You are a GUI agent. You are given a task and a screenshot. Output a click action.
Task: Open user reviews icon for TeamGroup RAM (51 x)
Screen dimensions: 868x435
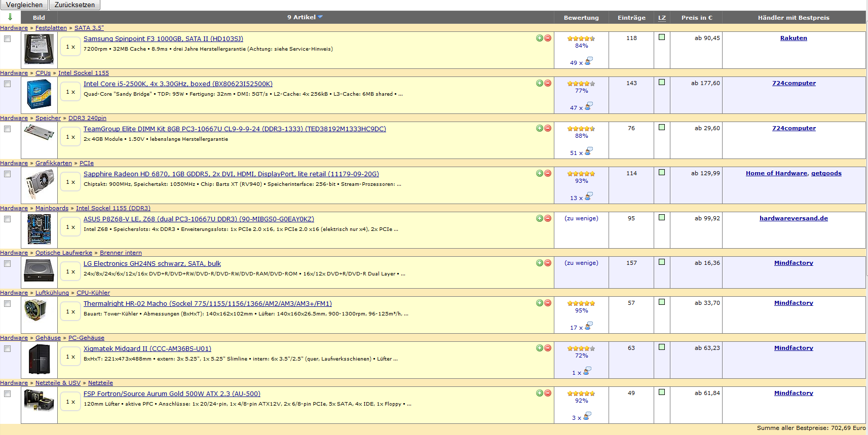pos(588,151)
